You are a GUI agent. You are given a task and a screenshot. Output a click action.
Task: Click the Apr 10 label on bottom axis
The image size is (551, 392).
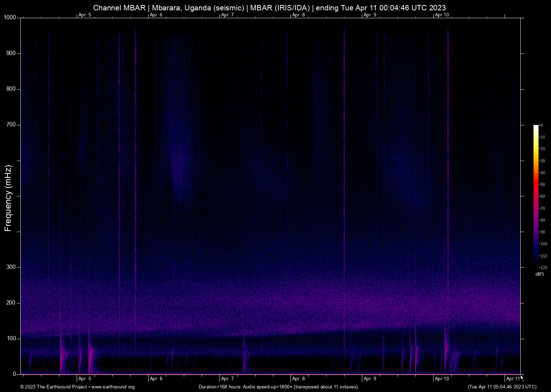pos(441,378)
